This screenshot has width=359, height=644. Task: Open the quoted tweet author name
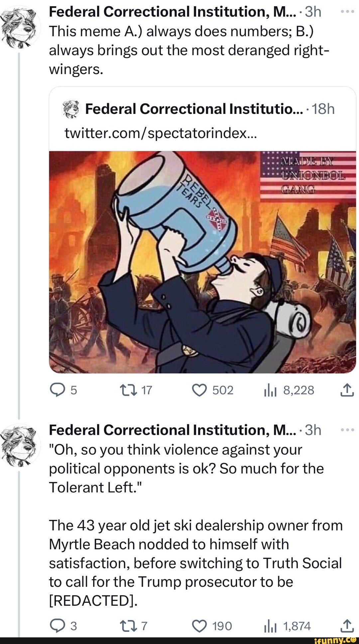194,109
